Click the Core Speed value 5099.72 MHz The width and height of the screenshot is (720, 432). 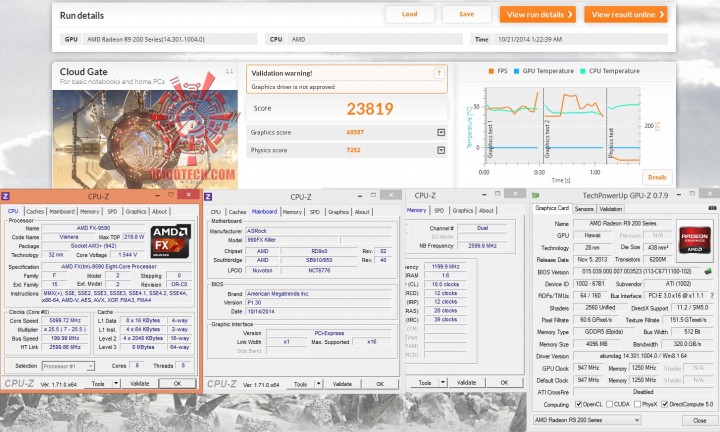65,320
